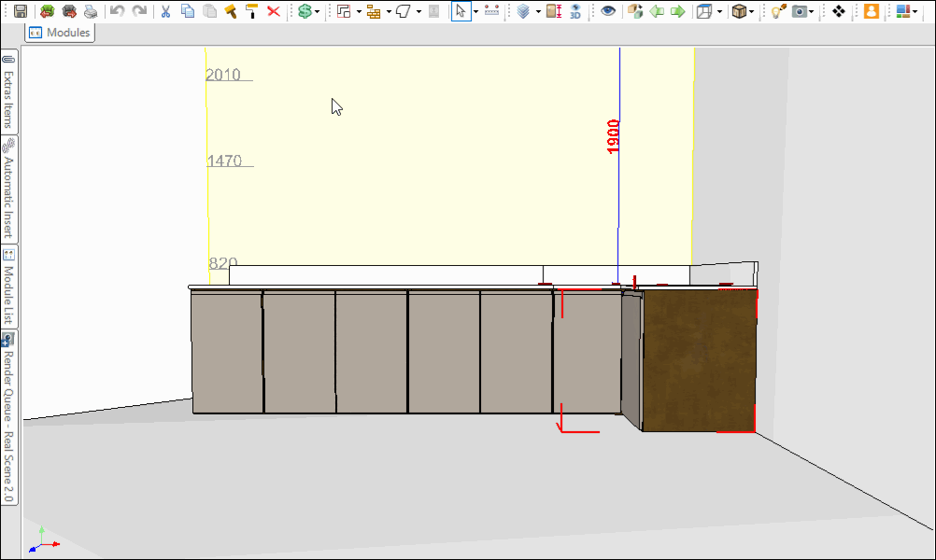Click the Paste icon
Viewport: 936px width, 560px height.
[209, 11]
